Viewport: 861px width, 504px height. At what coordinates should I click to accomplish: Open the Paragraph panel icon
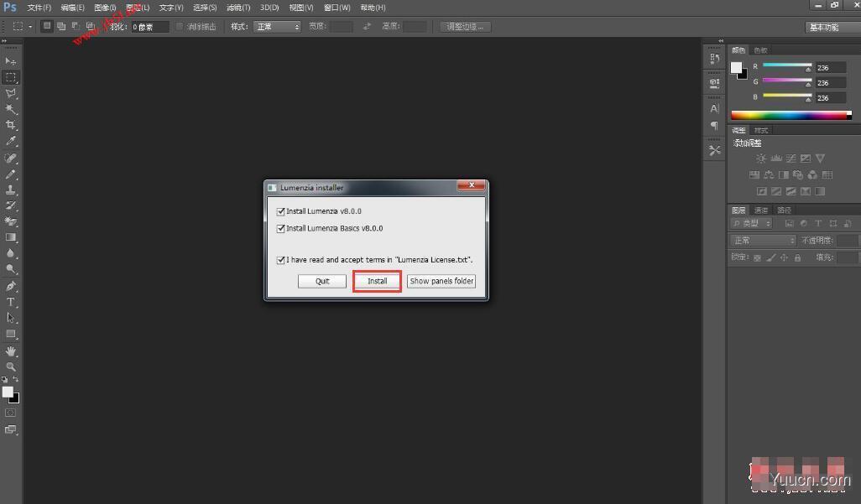click(714, 126)
